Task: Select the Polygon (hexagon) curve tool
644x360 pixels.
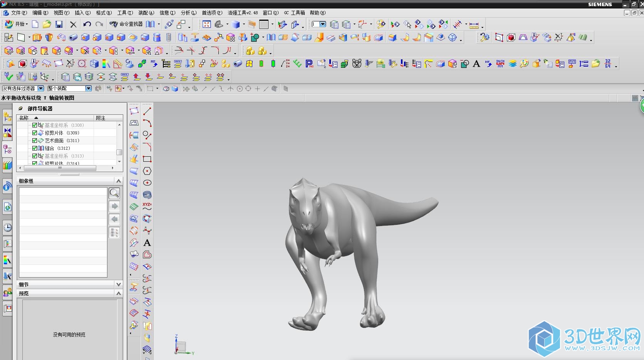Action: [147, 171]
